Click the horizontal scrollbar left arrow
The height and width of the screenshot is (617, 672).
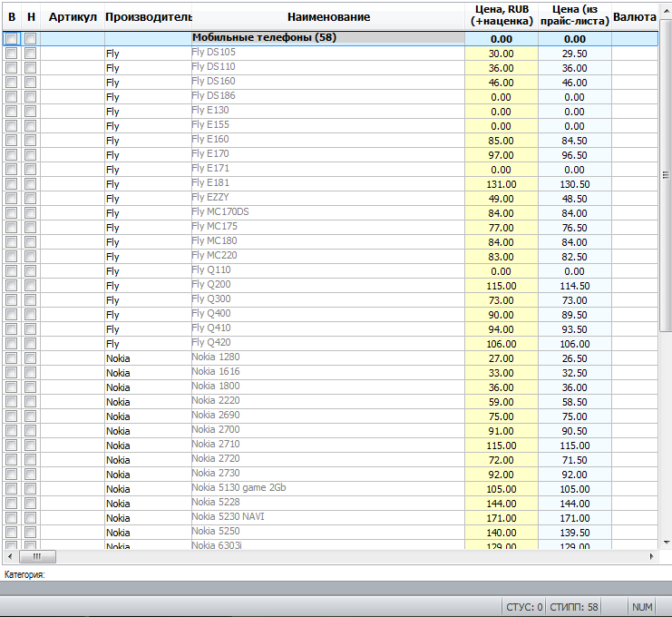[x=10, y=556]
